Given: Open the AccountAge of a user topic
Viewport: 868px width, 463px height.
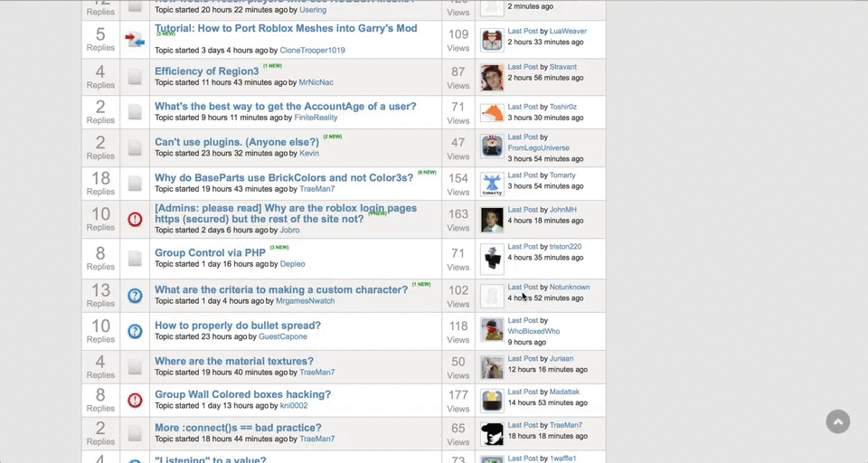Looking at the screenshot, I should (285, 107).
